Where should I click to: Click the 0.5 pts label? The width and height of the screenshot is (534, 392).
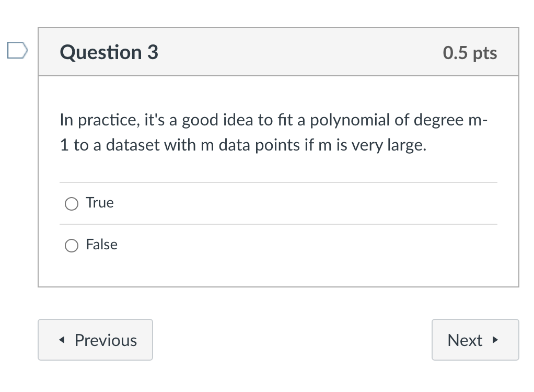[x=470, y=52]
